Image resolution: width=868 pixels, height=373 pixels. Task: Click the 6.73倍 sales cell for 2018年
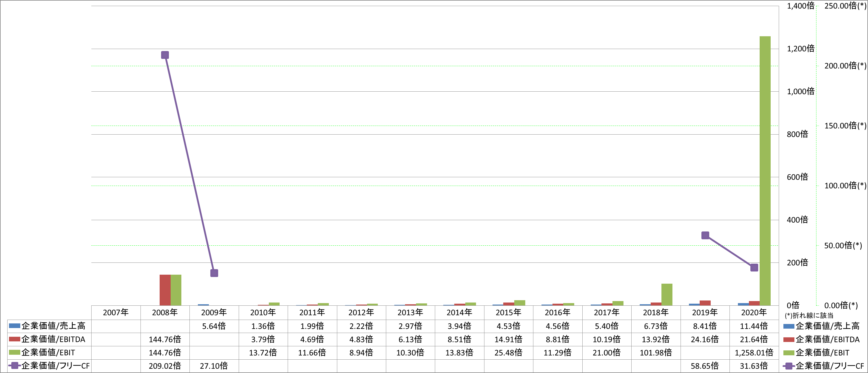[656, 326]
